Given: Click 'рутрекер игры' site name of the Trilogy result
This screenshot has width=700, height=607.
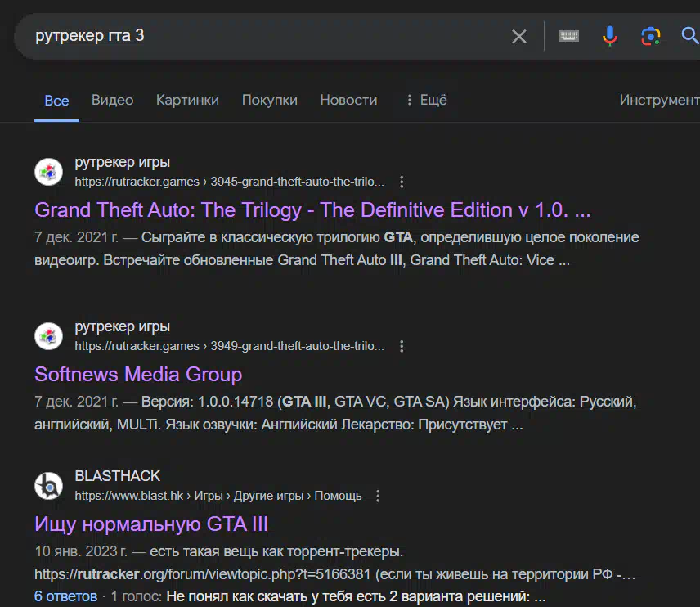Looking at the screenshot, I should pos(122,162).
